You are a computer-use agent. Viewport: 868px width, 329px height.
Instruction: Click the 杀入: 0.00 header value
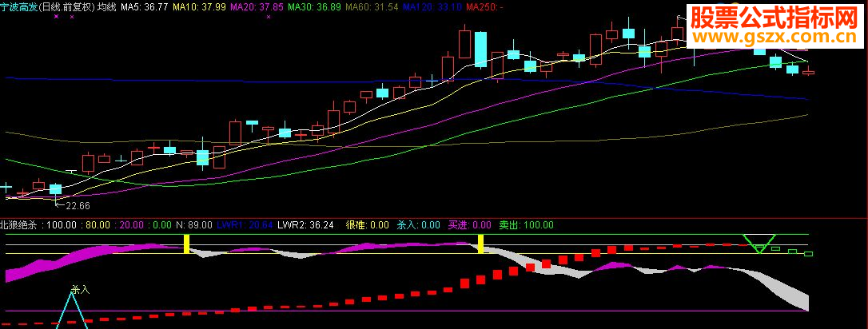(x=419, y=225)
